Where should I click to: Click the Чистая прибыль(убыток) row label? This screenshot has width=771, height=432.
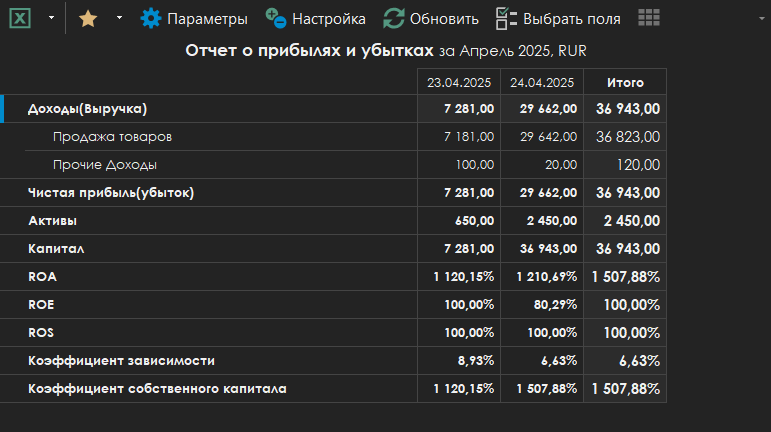click(x=110, y=193)
